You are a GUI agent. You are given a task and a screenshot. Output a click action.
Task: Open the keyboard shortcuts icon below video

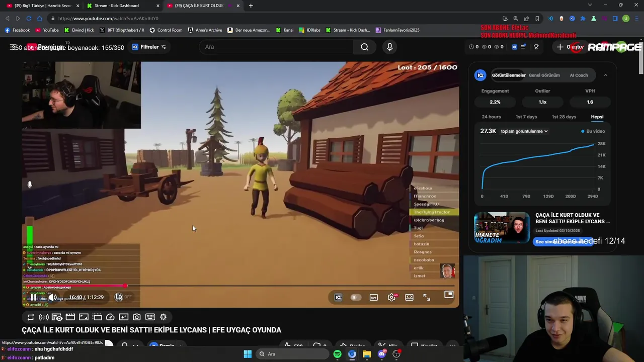[x=150, y=317]
